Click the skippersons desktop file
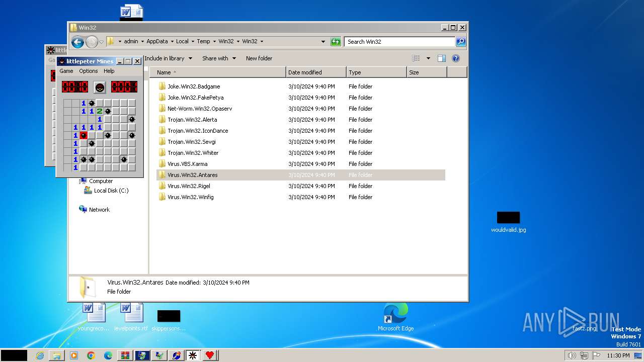Screen dimensions: 644x362 tap(169, 320)
